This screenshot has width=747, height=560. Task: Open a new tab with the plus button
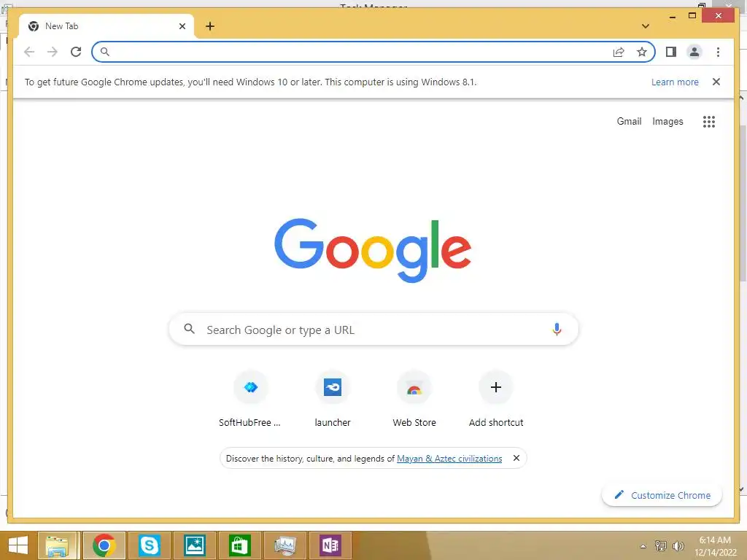[210, 26]
